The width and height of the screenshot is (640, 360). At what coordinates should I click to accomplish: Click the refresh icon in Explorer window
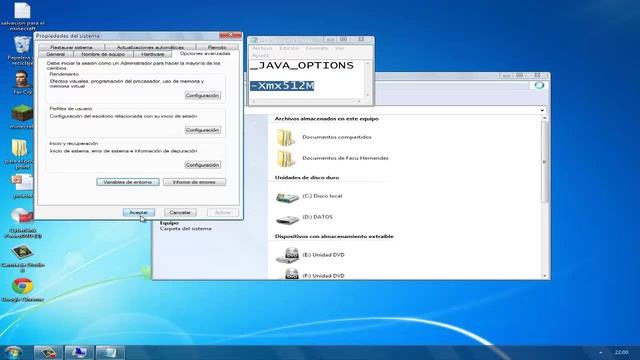[x=539, y=85]
